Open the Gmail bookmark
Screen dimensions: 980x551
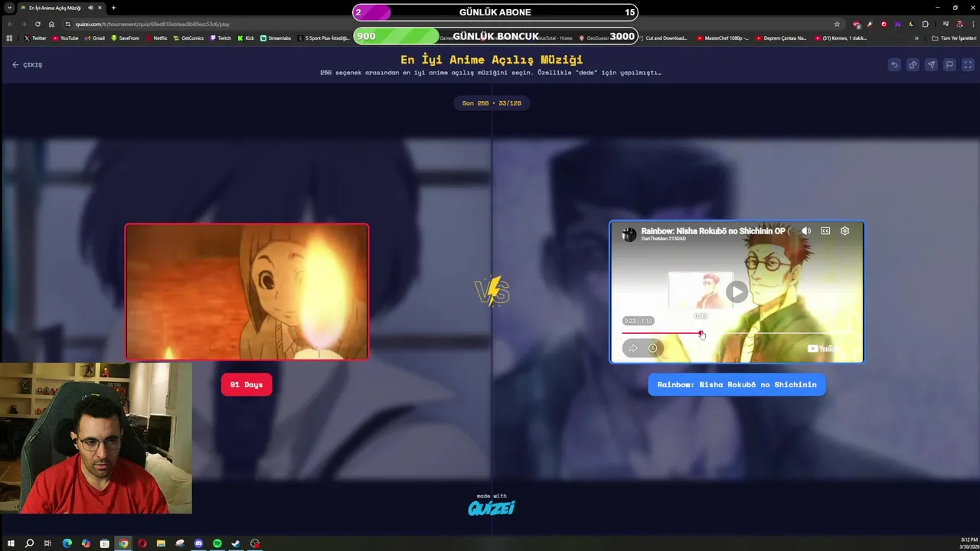point(94,38)
